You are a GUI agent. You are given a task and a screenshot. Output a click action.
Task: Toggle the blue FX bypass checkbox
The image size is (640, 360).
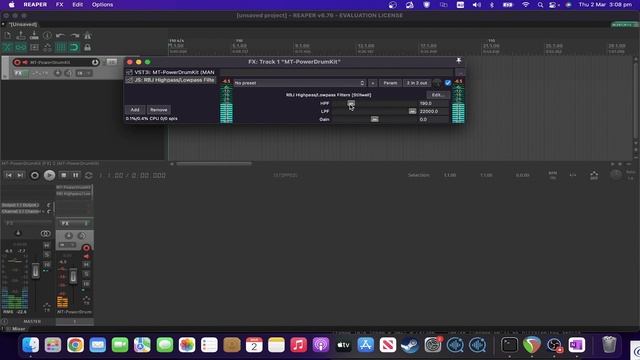[448, 83]
